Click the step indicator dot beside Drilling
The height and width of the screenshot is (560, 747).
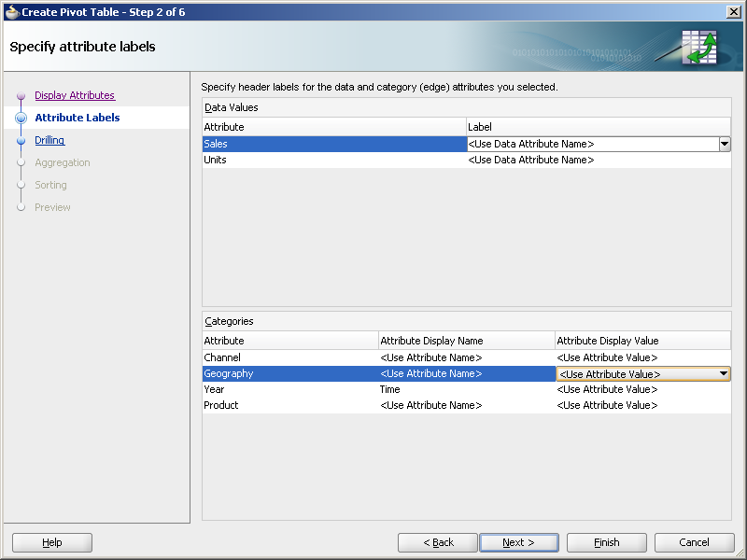(x=21, y=140)
